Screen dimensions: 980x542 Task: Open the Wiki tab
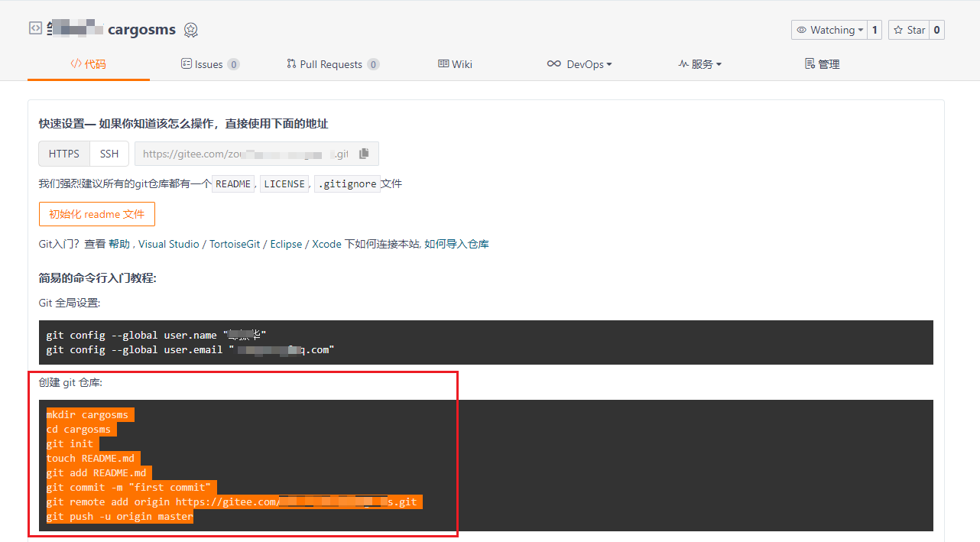pyautogui.click(x=455, y=64)
